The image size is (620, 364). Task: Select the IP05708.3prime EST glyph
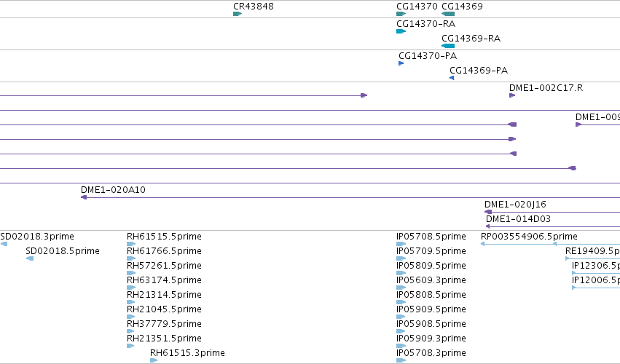401,360
